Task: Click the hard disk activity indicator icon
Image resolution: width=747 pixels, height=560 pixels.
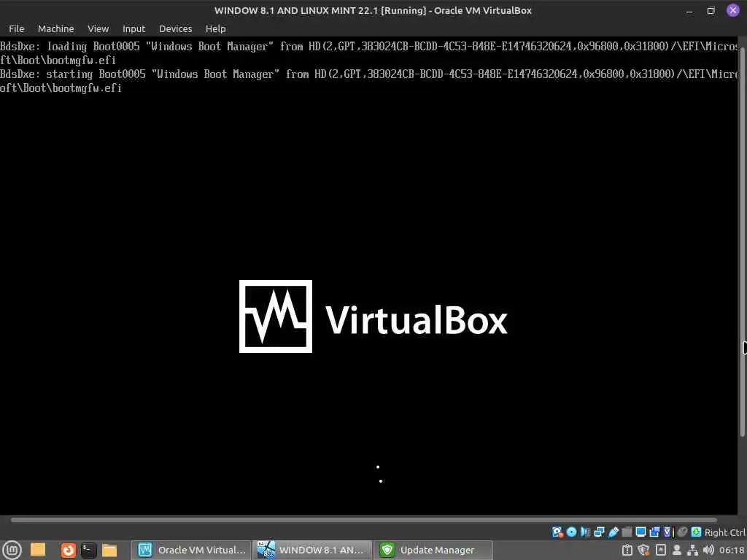Action: tap(557, 532)
